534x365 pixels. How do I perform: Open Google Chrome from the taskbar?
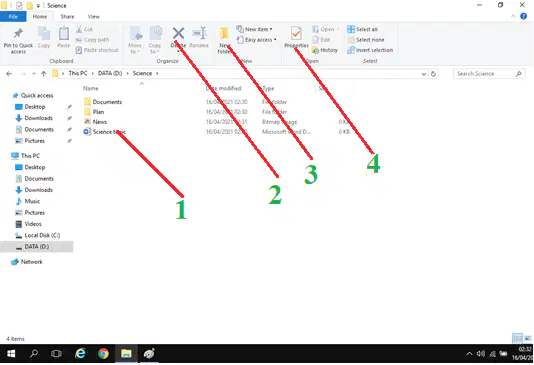[103, 354]
